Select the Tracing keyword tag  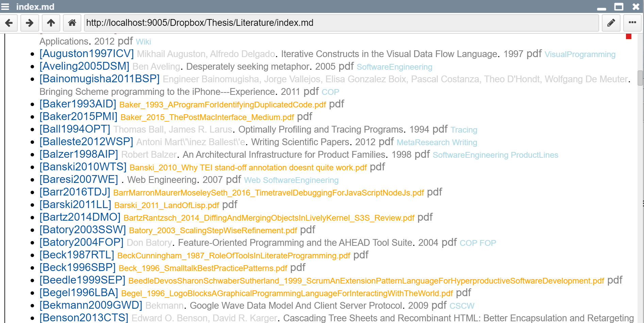[464, 130]
